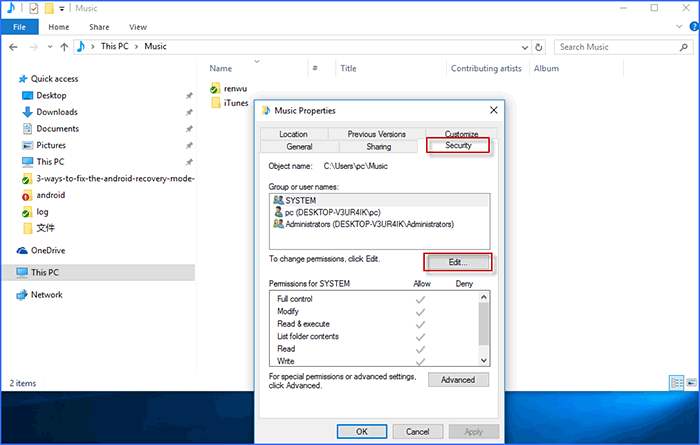The height and width of the screenshot is (445, 700).
Task: Switch to Details view icon
Action: point(677,383)
